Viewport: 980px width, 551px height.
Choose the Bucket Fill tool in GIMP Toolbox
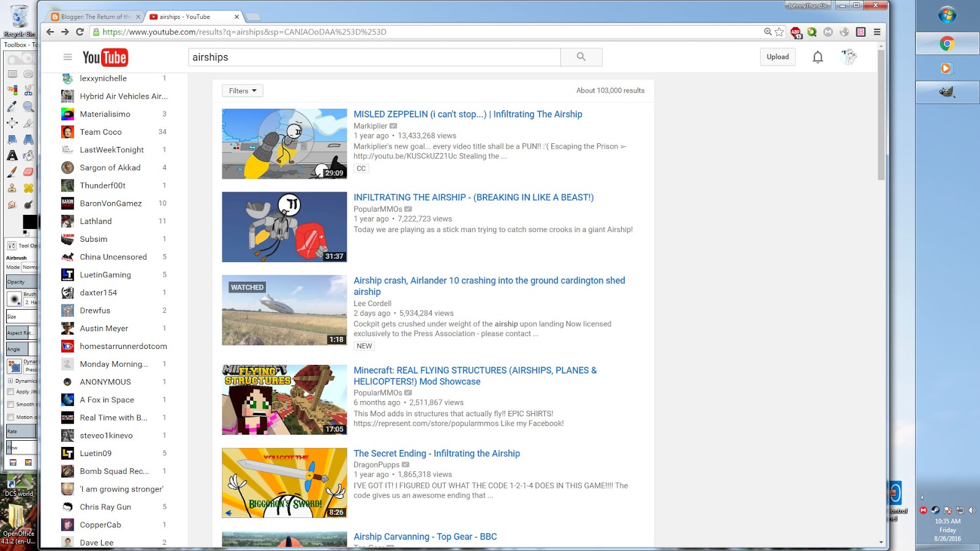click(x=28, y=156)
